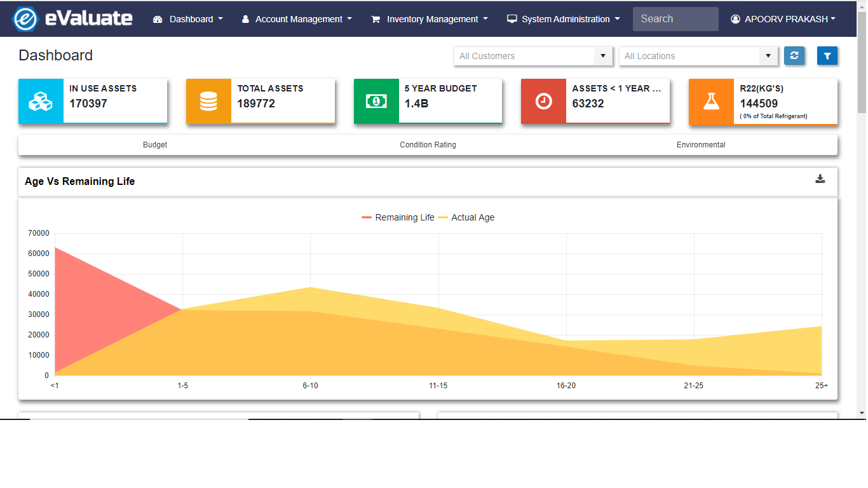The height and width of the screenshot is (488, 868).
Task: Click the Age Vs Remaining Life title
Action: click(x=80, y=181)
